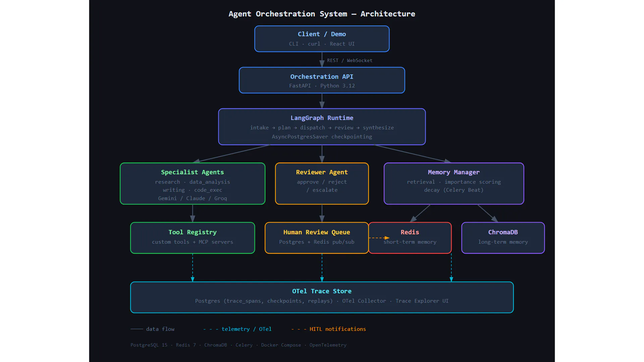This screenshot has height=362, width=644.
Task: Click 'long-term memory' label
Action: [503, 242]
